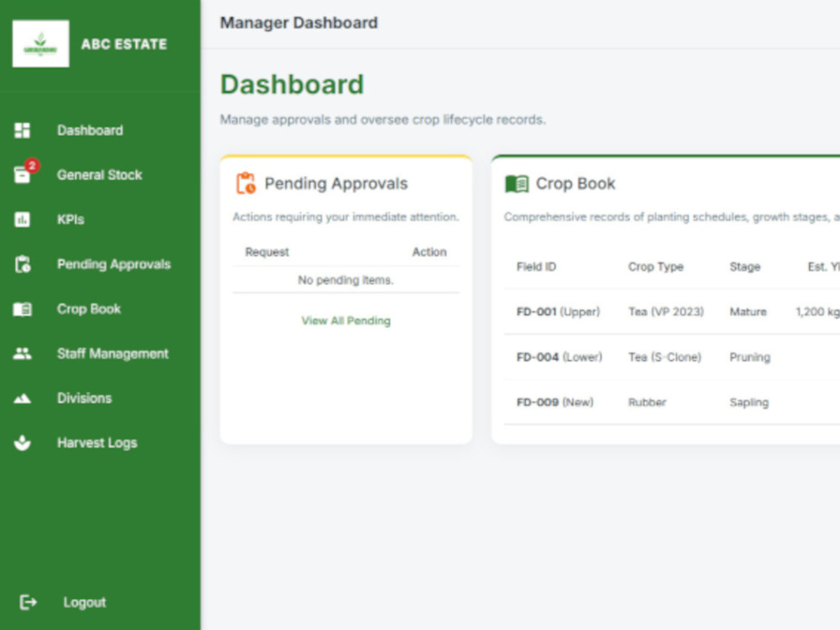This screenshot has height=630, width=840.
Task: Click the Crop Book icon in sidebar
Action: (23, 309)
